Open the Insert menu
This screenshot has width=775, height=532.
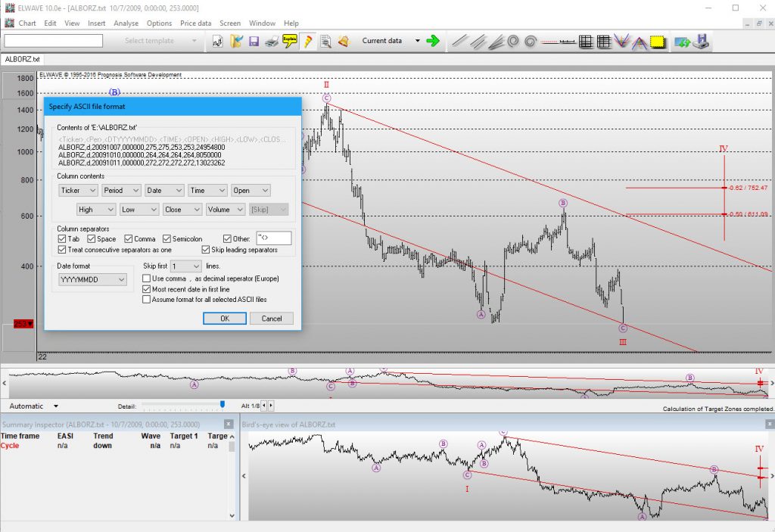click(x=96, y=23)
